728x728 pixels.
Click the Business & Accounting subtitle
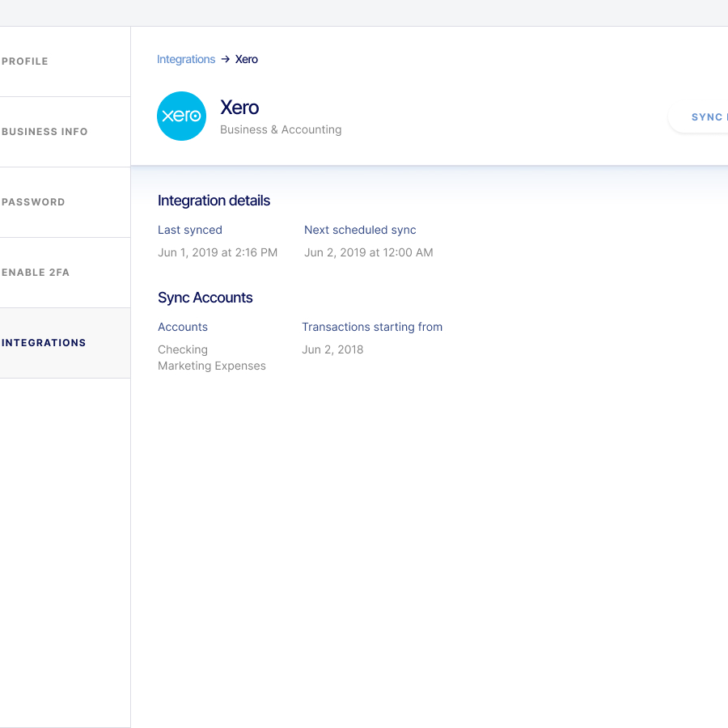(281, 129)
